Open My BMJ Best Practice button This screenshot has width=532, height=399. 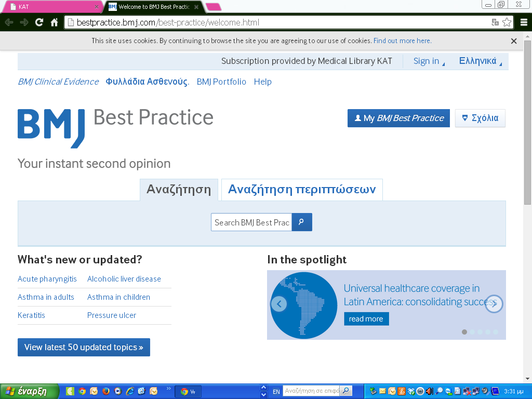(x=398, y=118)
